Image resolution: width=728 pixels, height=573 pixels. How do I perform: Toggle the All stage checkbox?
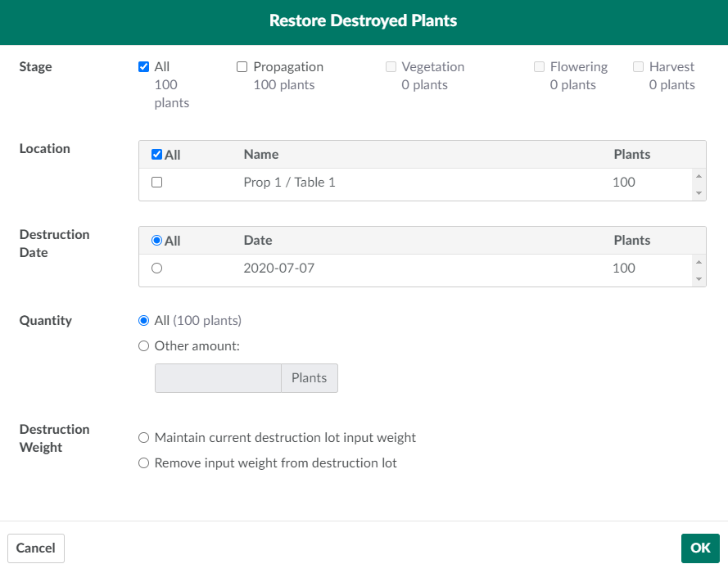pos(144,67)
